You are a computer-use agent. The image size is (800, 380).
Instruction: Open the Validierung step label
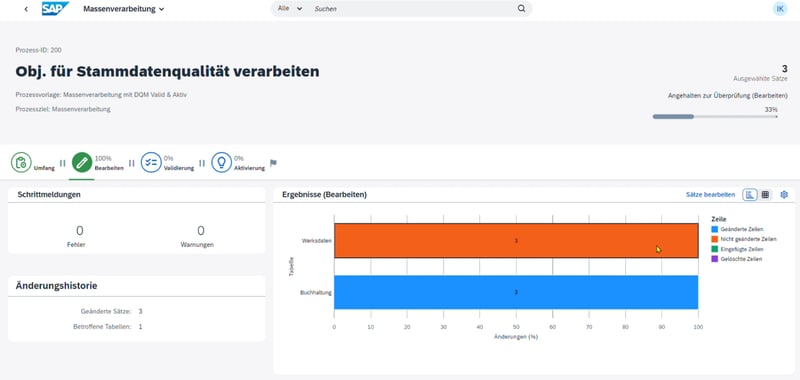coord(179,168)
